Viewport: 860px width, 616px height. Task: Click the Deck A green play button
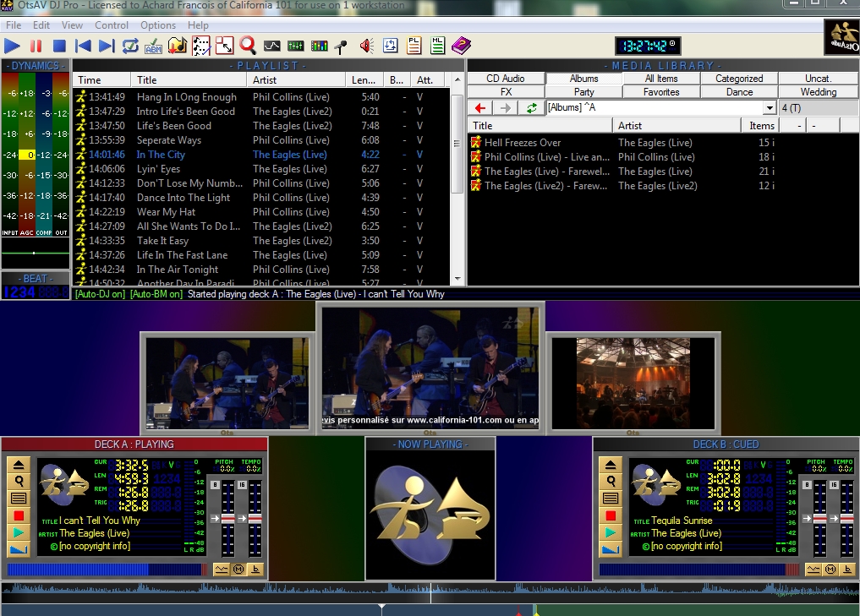(19, 532)
